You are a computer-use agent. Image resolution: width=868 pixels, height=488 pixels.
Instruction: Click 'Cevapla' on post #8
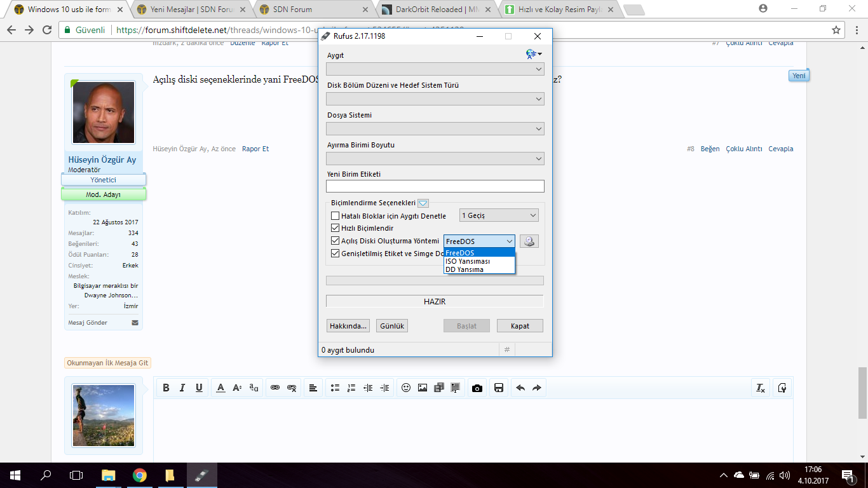781,149
